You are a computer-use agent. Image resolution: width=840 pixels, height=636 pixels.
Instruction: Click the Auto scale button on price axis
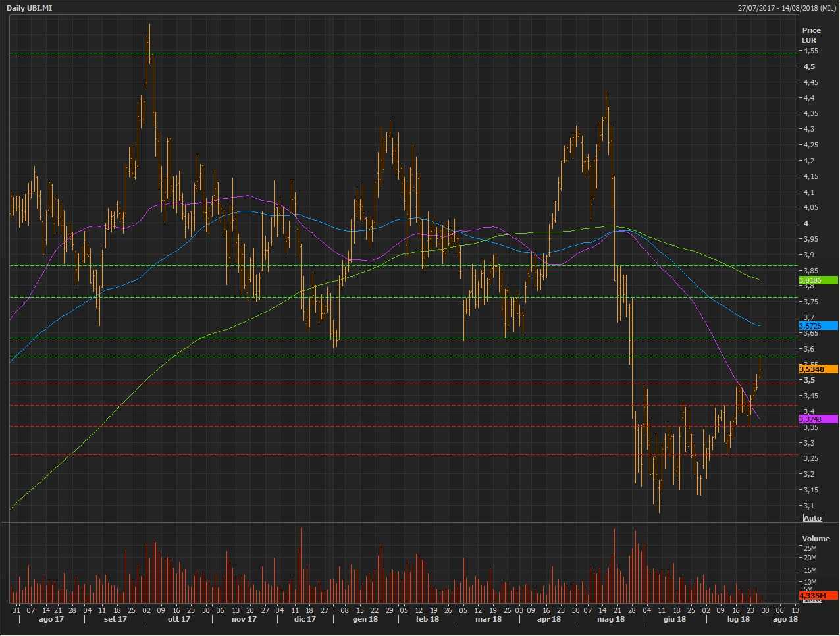pyautogui.click(x=812, y=518)
